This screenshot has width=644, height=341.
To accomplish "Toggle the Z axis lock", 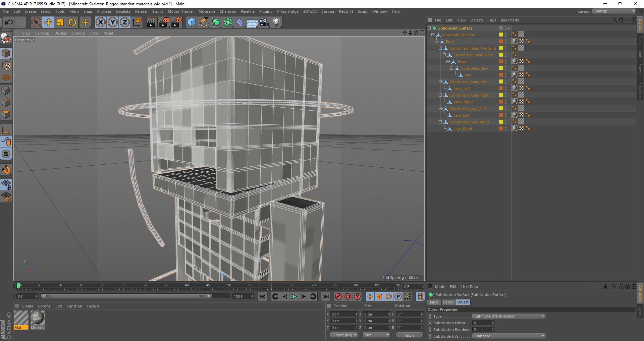I will 124,22.
